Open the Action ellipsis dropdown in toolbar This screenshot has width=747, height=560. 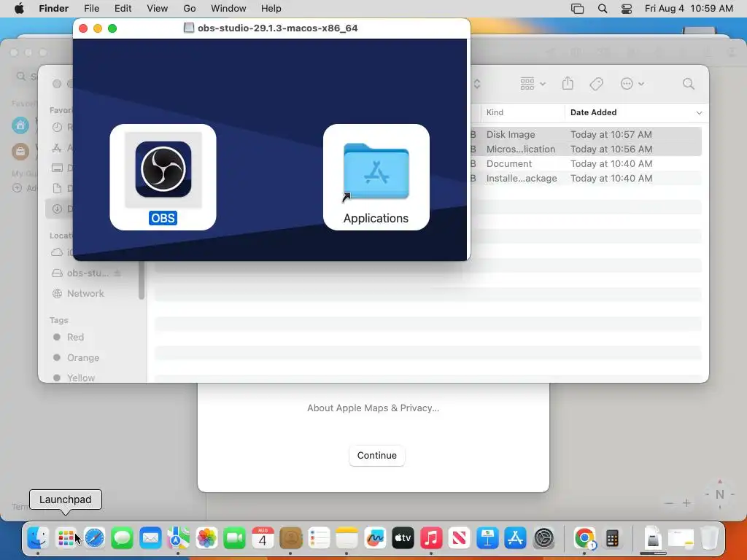[632, 84]
